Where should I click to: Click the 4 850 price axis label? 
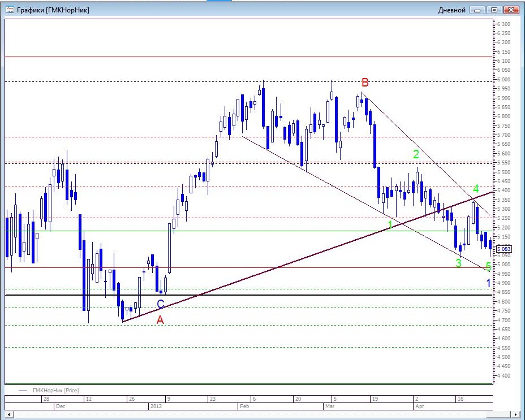504,292
